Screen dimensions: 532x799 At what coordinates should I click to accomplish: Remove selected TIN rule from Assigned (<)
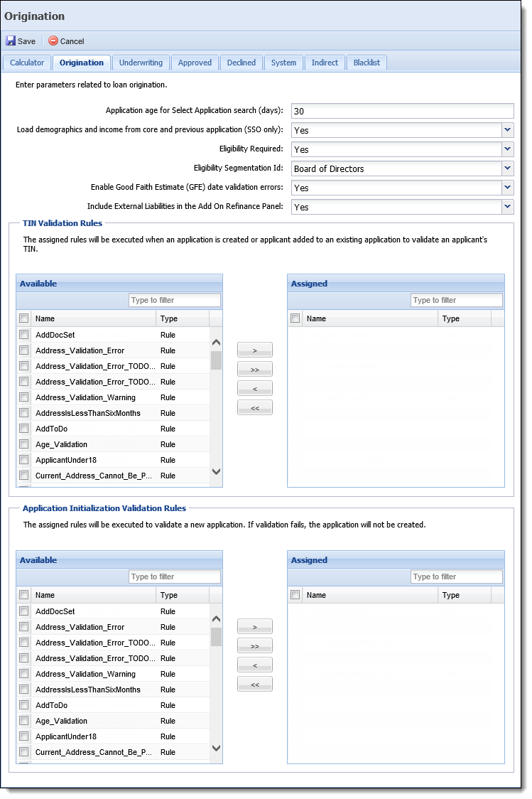click(x=254, y=389)
